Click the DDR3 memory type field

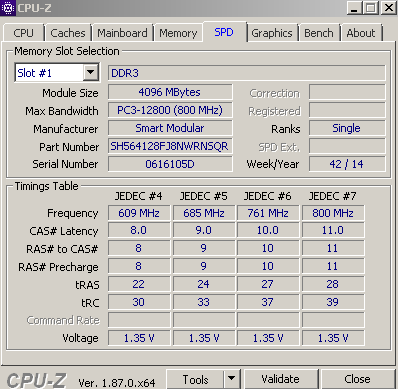point(247,73)
